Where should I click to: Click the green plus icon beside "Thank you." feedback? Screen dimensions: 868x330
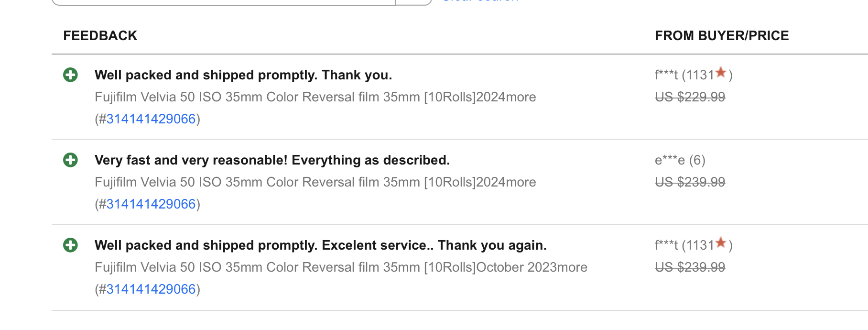(x=70, y=75)
